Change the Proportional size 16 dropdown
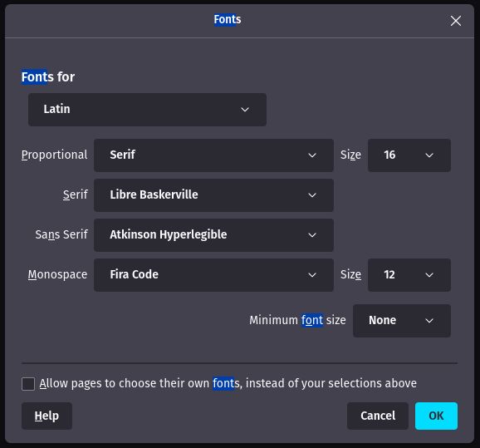The image size is (480, 448). (x=409, y=155)
